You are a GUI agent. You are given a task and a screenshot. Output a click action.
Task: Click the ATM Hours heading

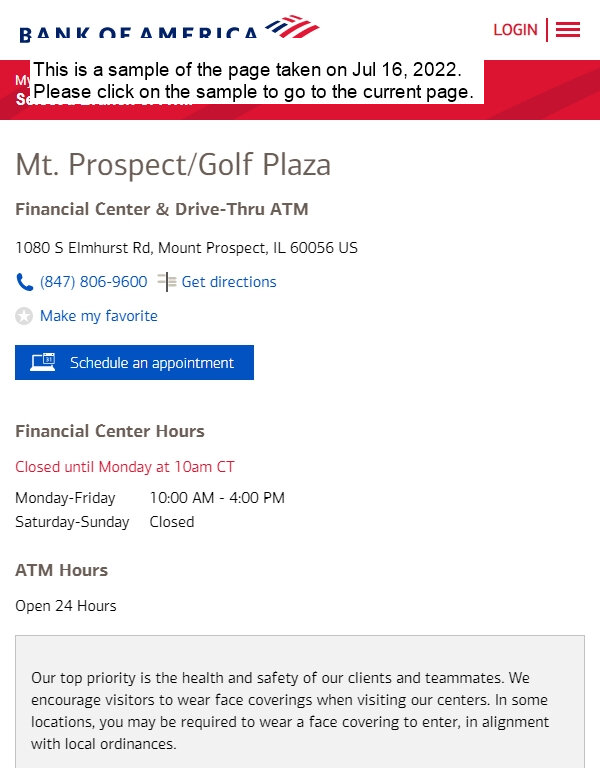pyautogui.click(x=61, y=570)
